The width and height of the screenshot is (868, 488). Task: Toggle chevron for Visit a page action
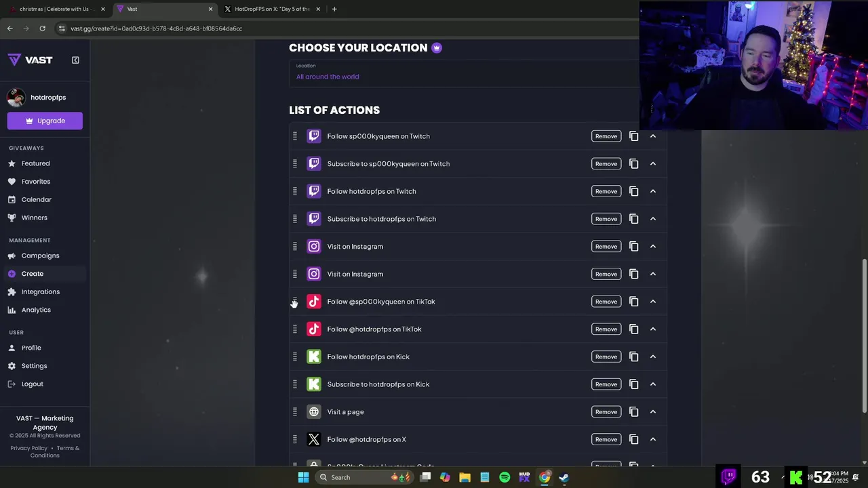653,412
